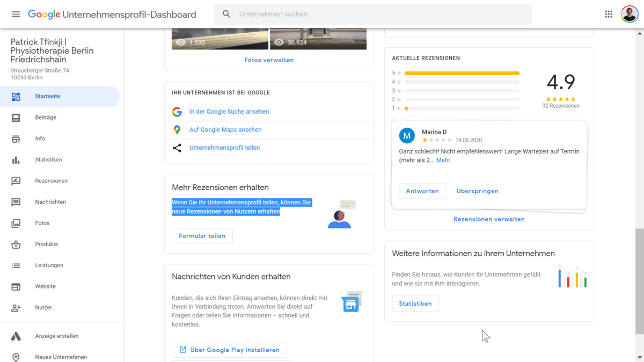
Task: Click Unternehmensprofil teilen link
Action: pyautogui.click(x=224, y=148)
